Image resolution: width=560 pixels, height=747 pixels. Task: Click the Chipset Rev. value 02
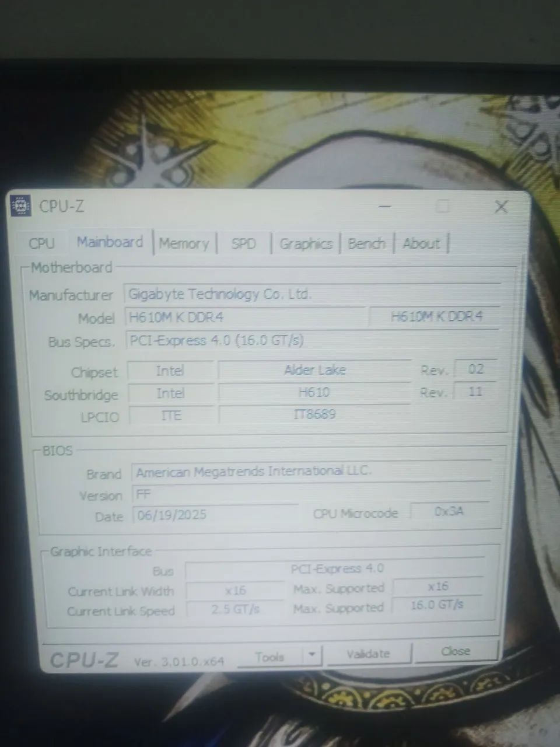point(475,369)
